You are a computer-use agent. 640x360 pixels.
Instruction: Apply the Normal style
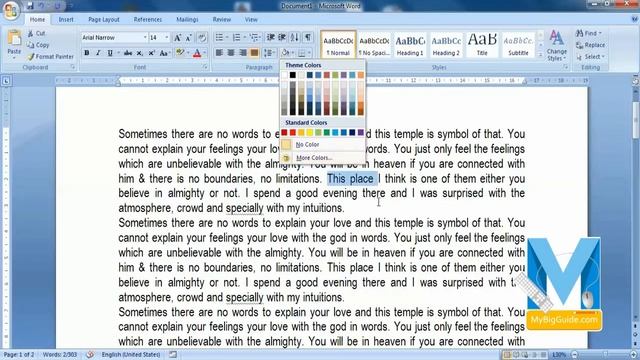click(338, 44)
